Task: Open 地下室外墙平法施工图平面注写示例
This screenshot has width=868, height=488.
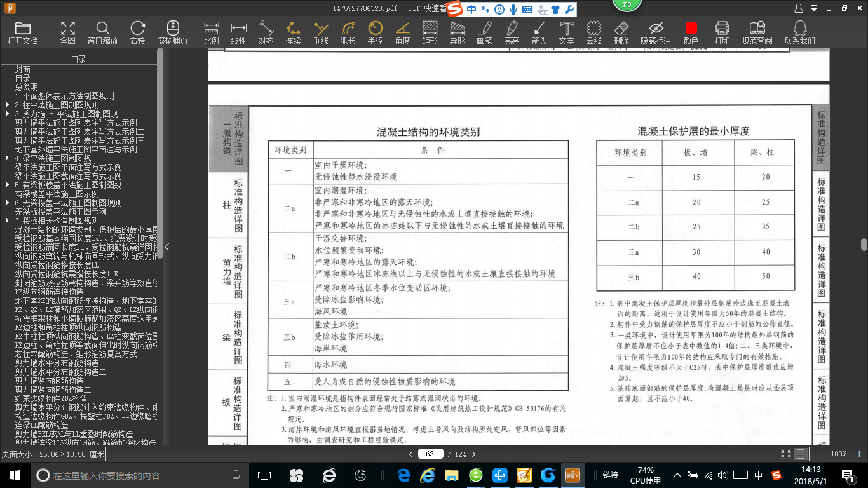Action: point(76,149)
